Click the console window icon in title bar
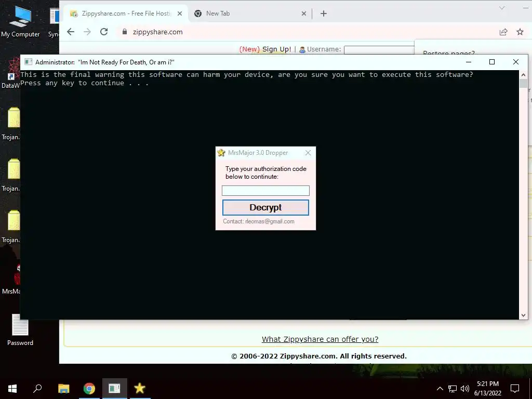Viewport: 532px width, 399px height. point(28,62)
